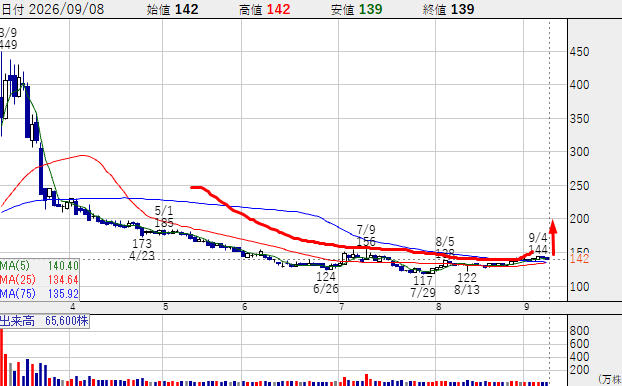Click the 800 volume axis label
Image resolution: width=622 pixels, height=386 pixels.
pos(580,330)
